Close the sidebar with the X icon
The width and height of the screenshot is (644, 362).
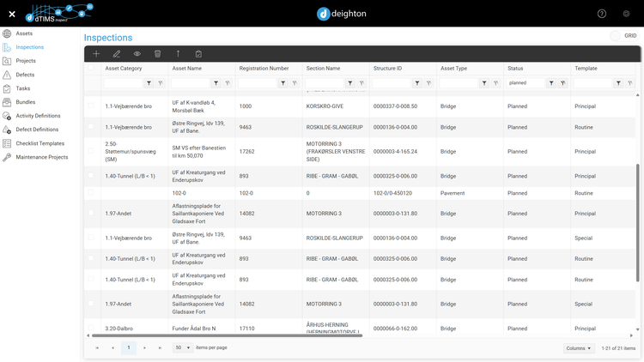coord(12,14)
